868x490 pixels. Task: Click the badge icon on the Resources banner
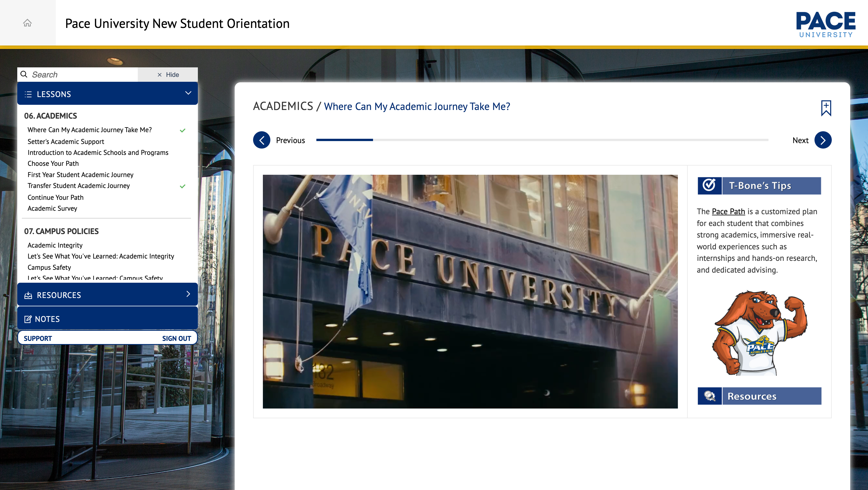(x=710, y=396)
